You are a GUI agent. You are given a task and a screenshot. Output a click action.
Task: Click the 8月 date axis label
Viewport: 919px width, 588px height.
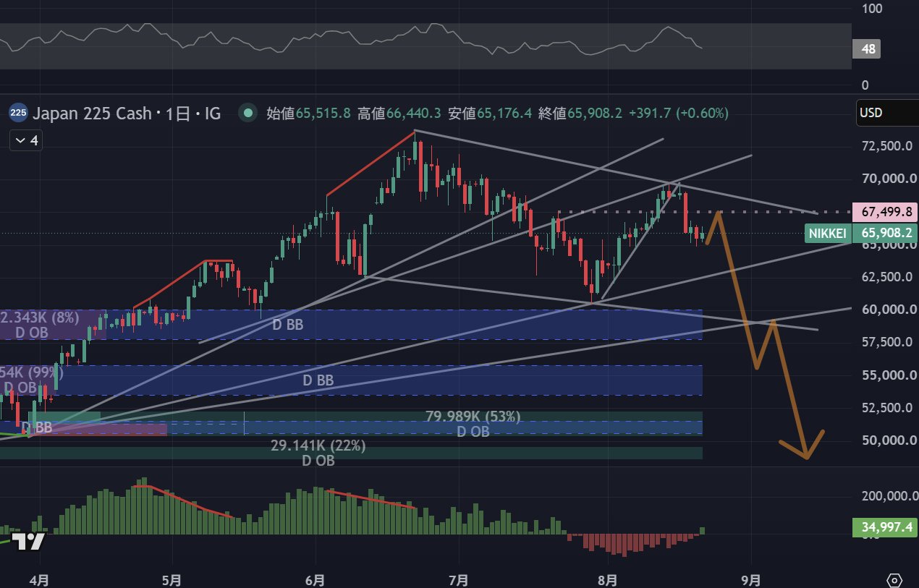pos(609,580)
